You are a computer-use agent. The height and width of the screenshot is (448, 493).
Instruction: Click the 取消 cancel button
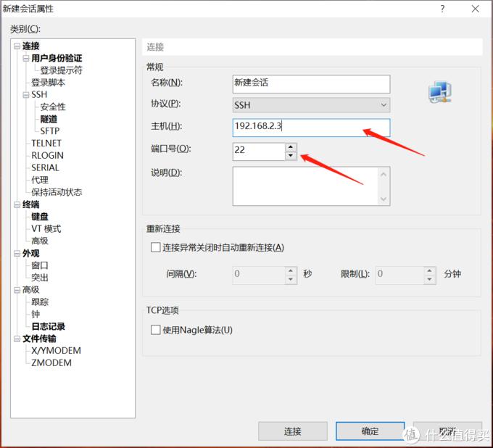(x=447, y=431)
